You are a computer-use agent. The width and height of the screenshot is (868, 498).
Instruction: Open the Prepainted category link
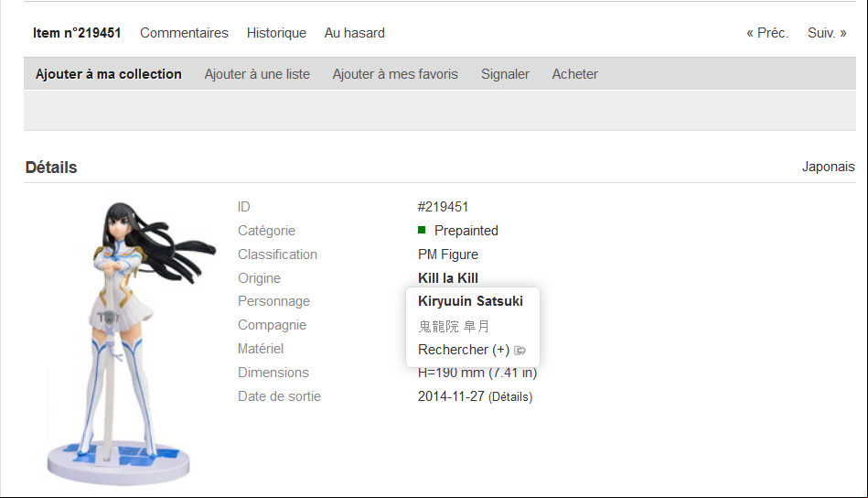(x=466, y=231)
